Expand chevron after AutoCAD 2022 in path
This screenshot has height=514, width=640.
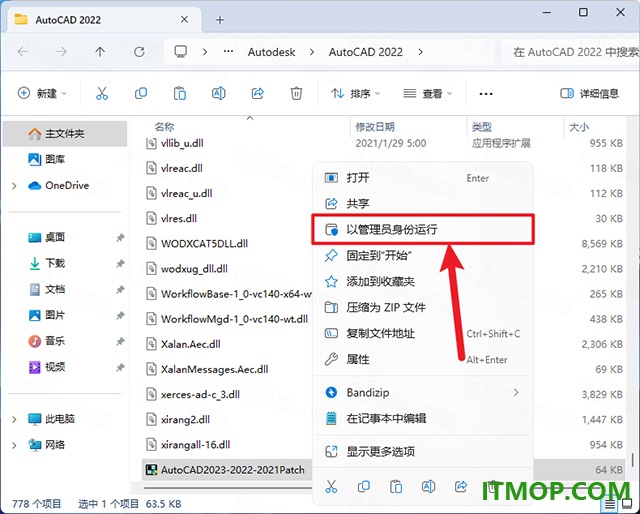click(x=420, y=52)
